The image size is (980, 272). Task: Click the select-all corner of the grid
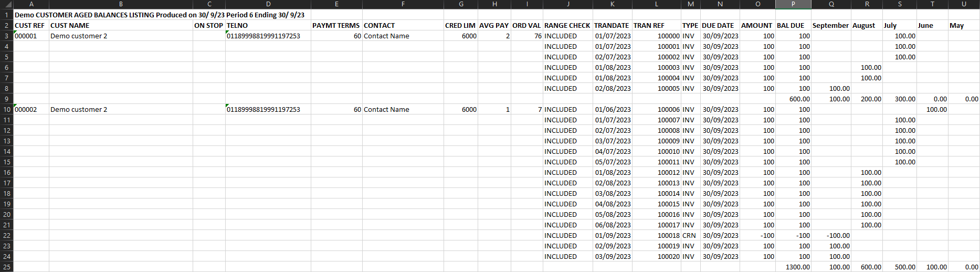click(6, 4)
